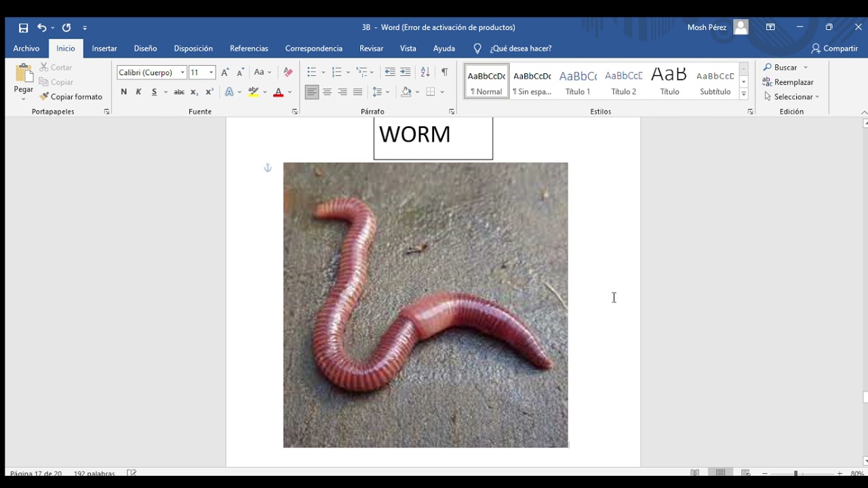868x488 pixels.
Task: Open the change case Aa dropdown
Action: [x=262, y=73]
